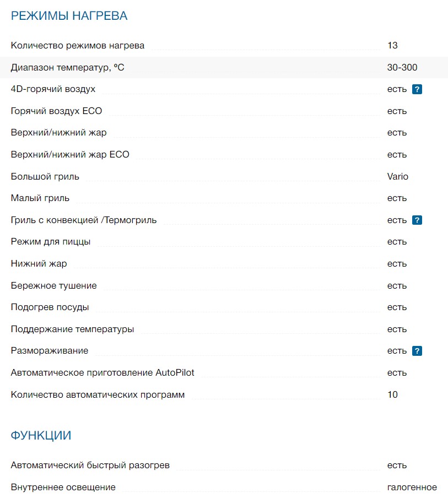Click the Vario value for Большой гриль
448x504 pixels.
tap(398, 176)
